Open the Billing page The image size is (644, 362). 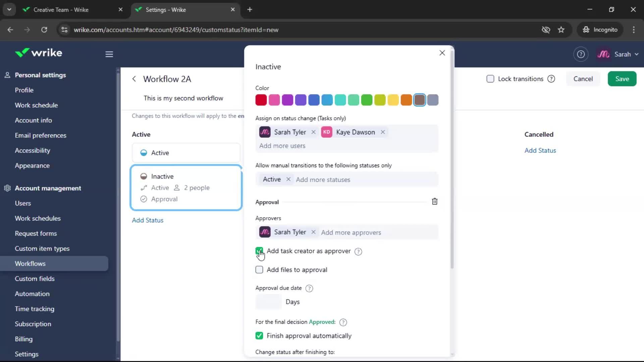click(24, 339)
